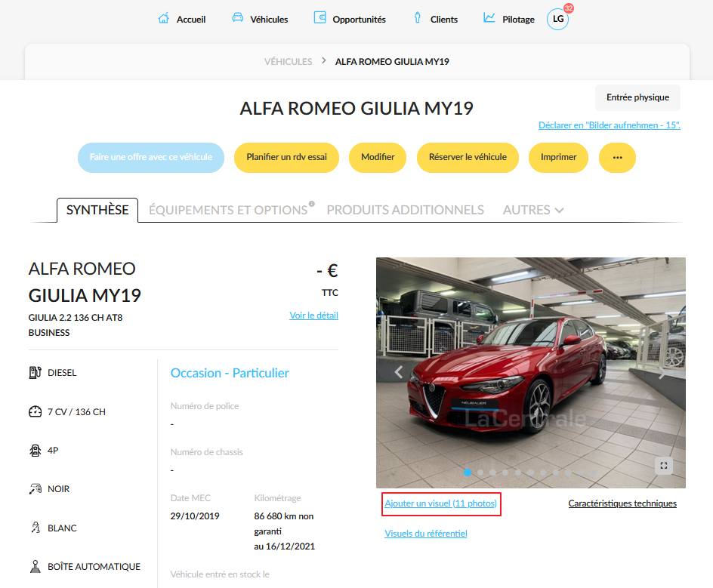Open Caractéristiques techniques link
Image resolution: width=713 pixels, height=588 pixels.
click(622, 503)
